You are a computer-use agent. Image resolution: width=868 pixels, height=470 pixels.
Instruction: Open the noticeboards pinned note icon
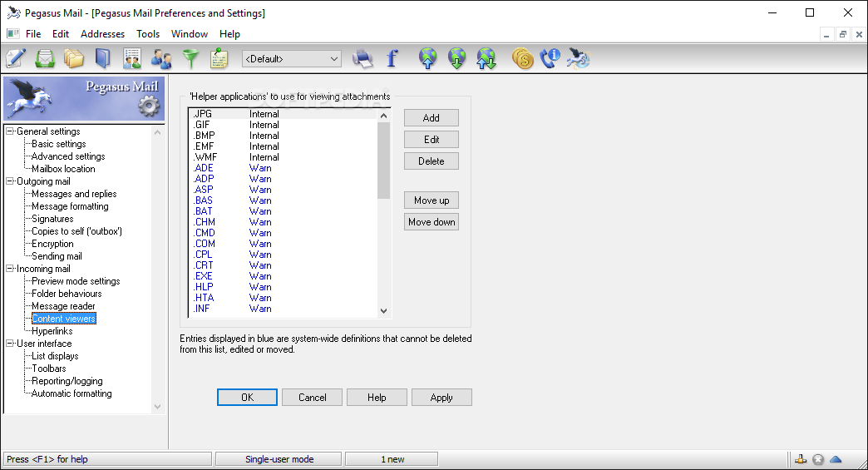pos(219,58)
